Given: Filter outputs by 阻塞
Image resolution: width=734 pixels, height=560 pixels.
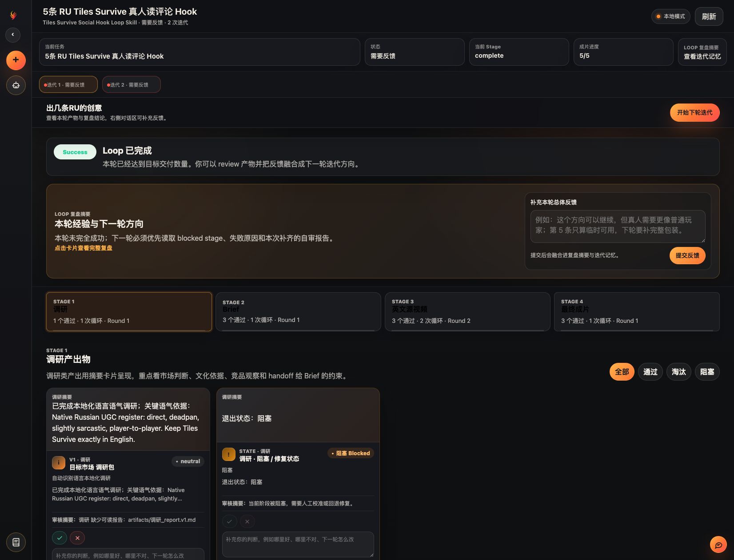Looking at the screenshot, I should (x=707, y=372).
